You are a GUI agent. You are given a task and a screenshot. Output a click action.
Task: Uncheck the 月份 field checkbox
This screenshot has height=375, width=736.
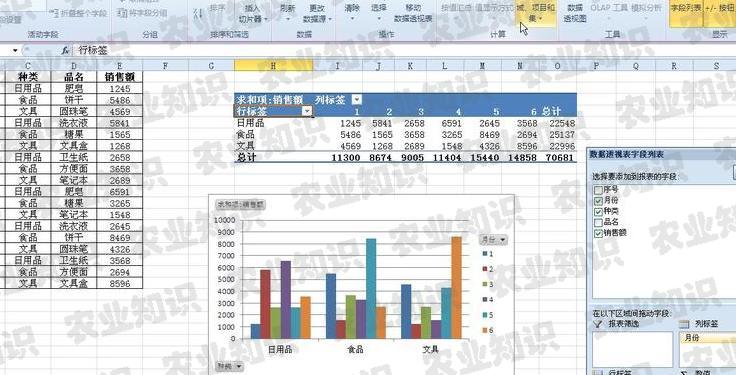pos(598,200)
